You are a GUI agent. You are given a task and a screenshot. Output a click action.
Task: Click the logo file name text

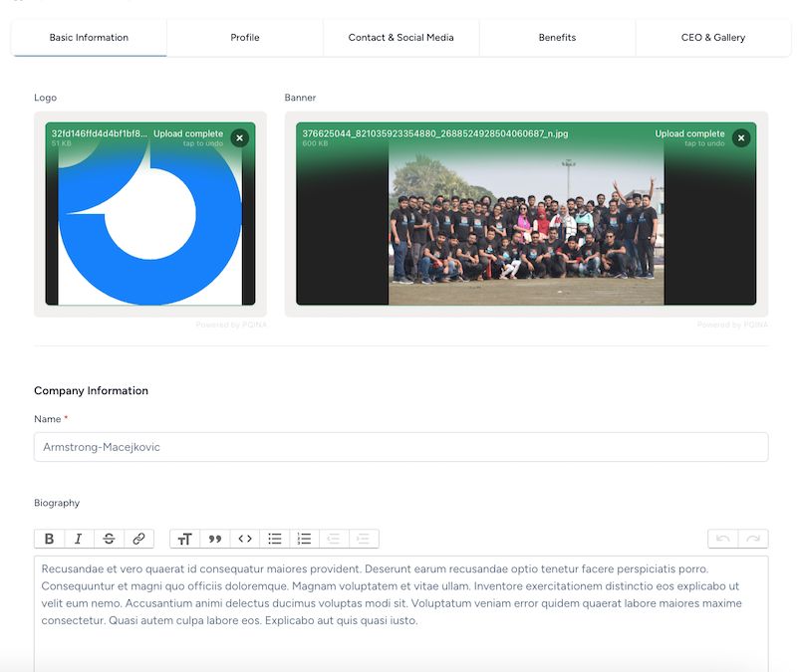(99, 133)
